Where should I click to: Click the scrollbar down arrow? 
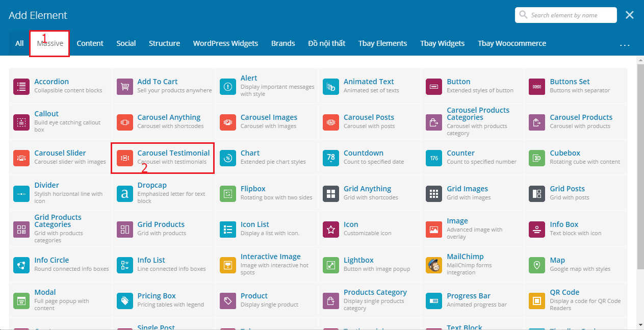tap(640, 324)
